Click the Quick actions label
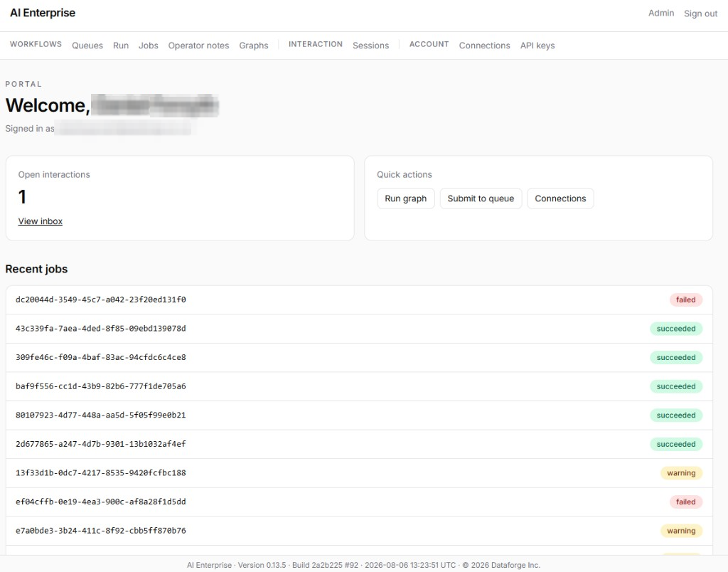Image resolution: width=728 pixels, height=572 pixels. click(x=405, y=175)
